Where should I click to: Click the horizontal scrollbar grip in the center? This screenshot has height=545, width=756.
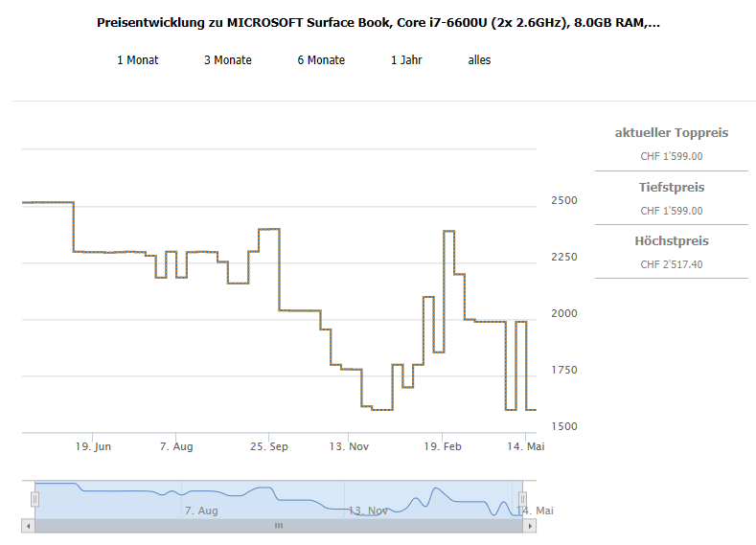pos(279,526)
